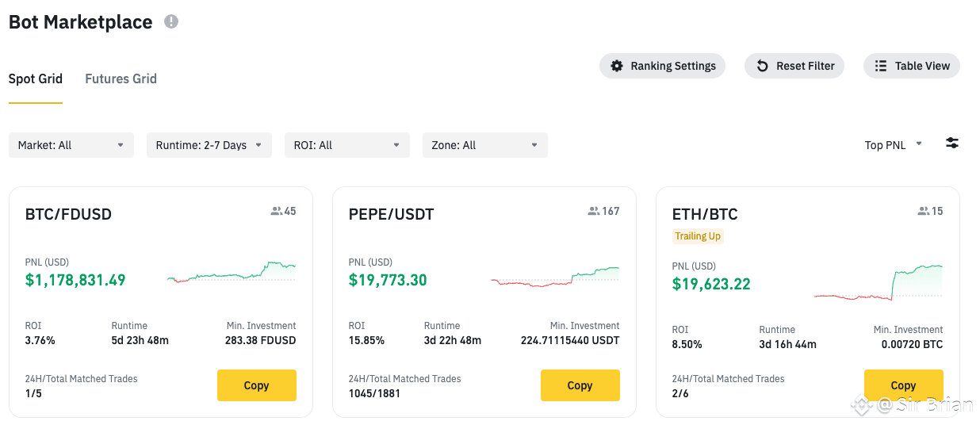Click the copiers icon on PEPE/USDT card
The width and height of the screenshot is (980, 425).
[593, 212]
